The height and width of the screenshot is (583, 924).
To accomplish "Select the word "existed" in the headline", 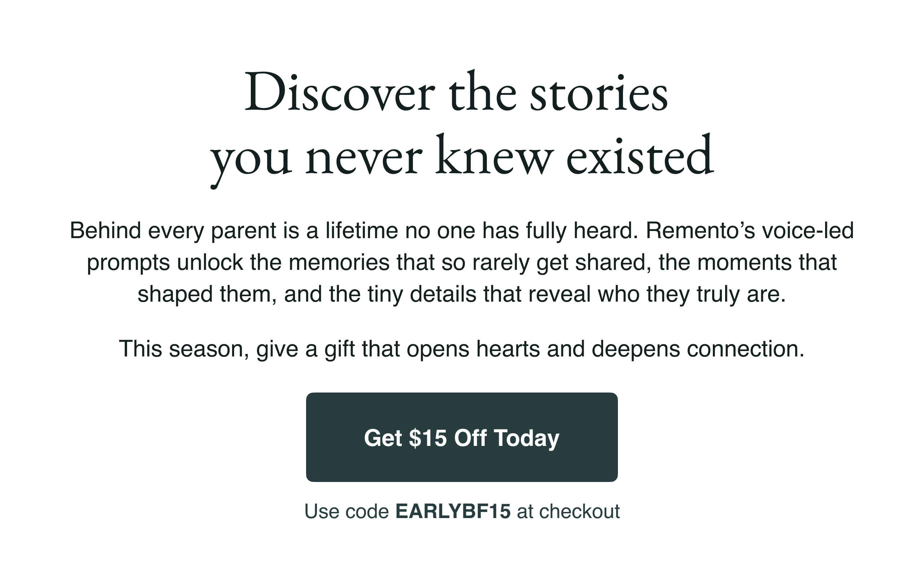I will [x=640, y=158].
